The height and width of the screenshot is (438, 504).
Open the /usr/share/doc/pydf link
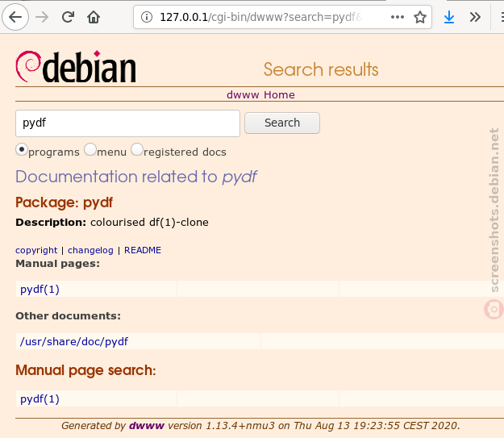(74, 341)
